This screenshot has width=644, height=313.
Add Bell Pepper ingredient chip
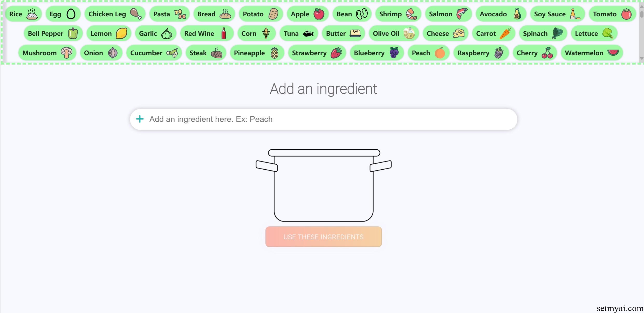53,33
